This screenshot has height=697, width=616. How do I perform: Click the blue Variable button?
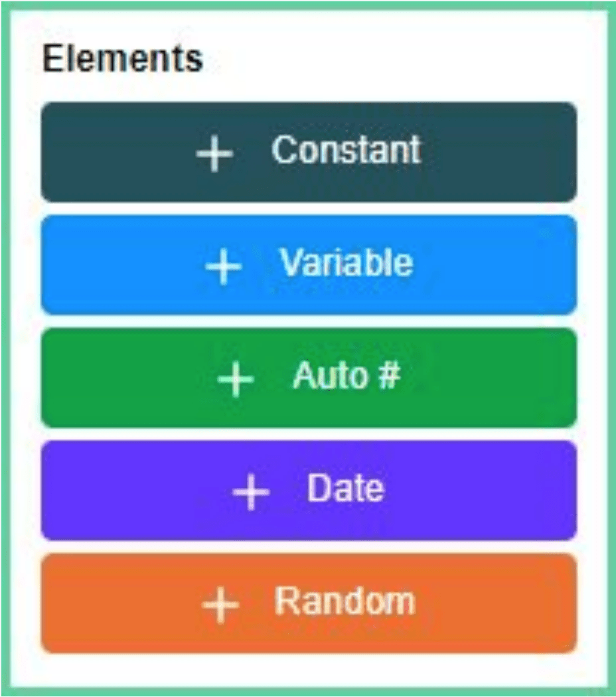[x=308, y=263]
